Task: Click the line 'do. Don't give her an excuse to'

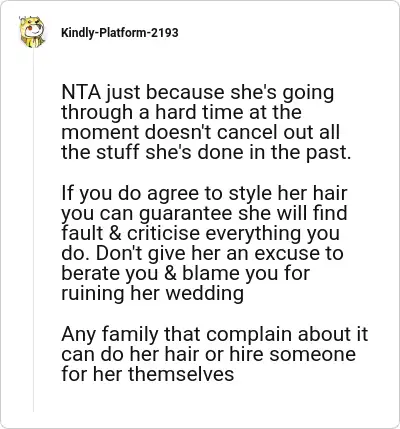Action: (x=202, y=253)
